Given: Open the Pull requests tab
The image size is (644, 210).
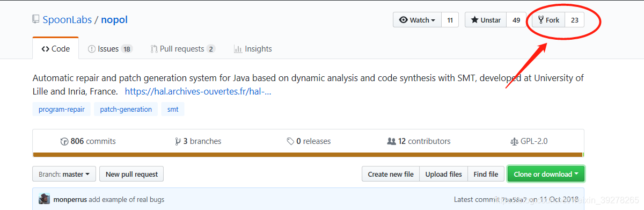Looking at the screenshot, I should (183, 48).
